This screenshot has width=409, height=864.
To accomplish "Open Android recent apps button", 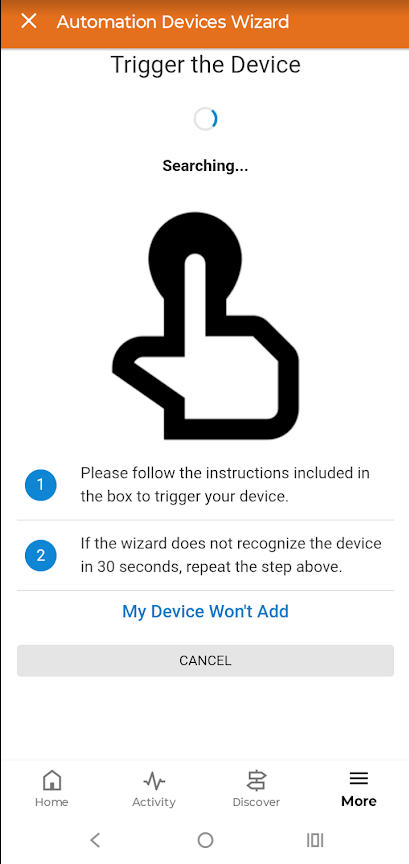I will pyautogui.click(x=315, y=840).
